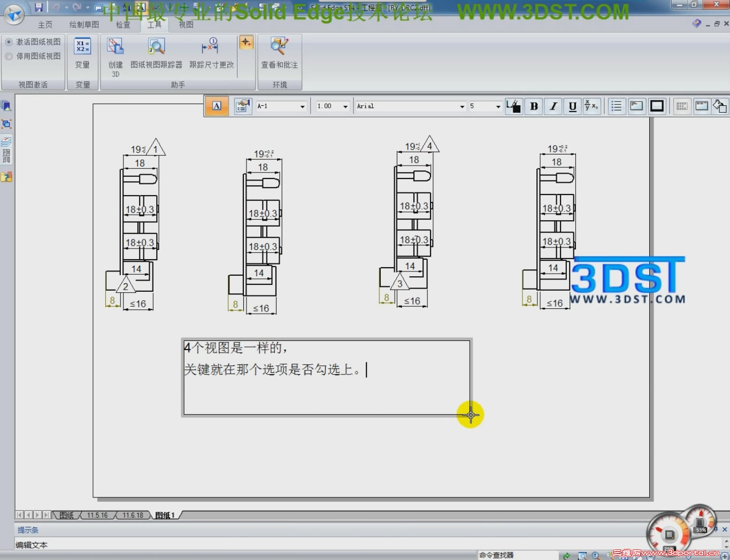Select the 激活图纸视图 radio button
The image size is (730, 560).
[9, 42]
